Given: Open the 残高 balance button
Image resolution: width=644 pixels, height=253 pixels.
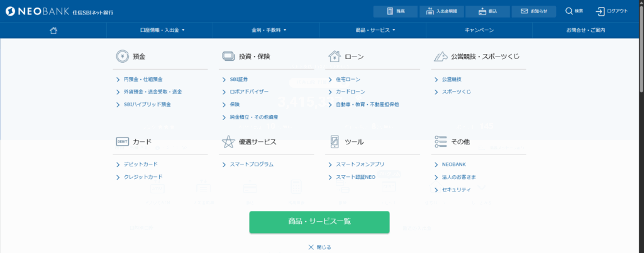Looking at the screenshot, I should pos(395,11).
